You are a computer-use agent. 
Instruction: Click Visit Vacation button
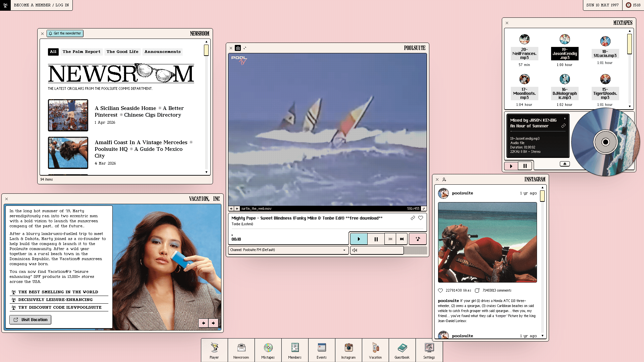pos(30,320)
